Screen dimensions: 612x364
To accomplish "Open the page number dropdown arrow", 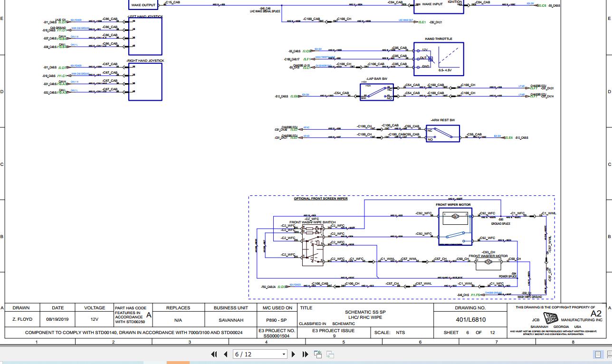I will [284, 354].
